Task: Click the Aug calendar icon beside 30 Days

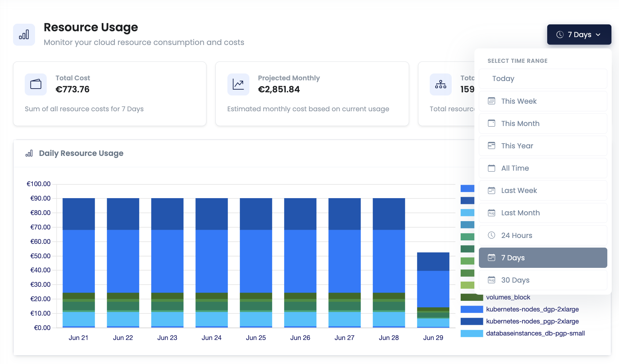Action: [x=491, y=280]
